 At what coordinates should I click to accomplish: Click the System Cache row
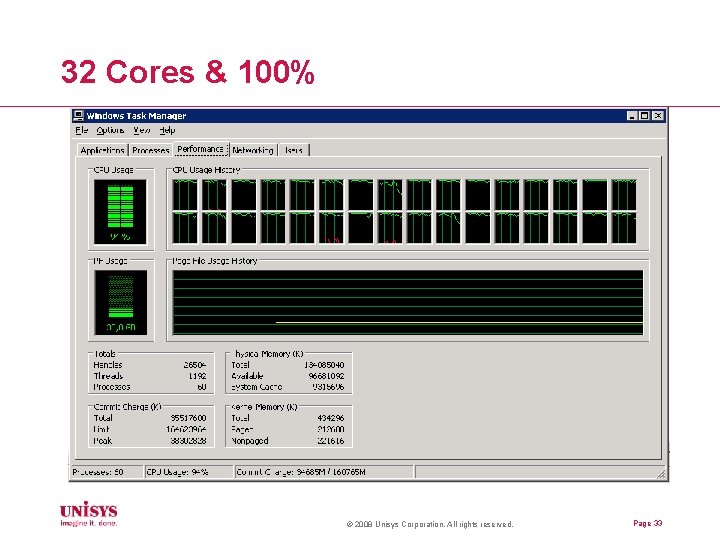click(x=287, y=387)
